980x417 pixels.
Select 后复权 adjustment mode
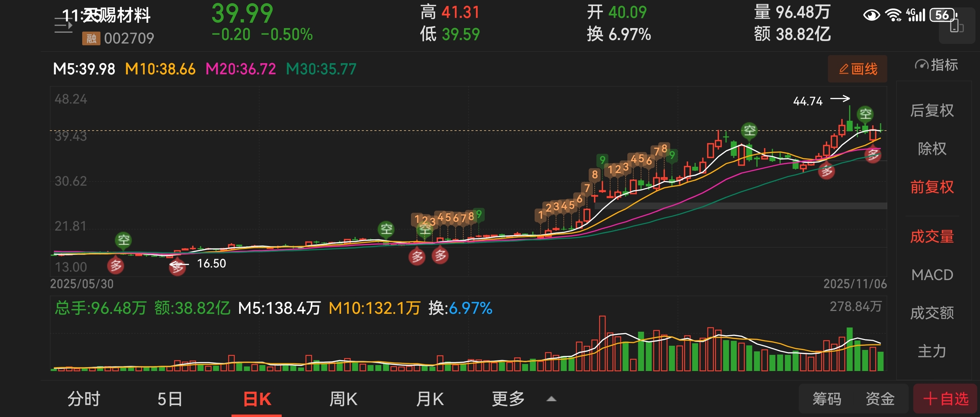pos(932,111)
